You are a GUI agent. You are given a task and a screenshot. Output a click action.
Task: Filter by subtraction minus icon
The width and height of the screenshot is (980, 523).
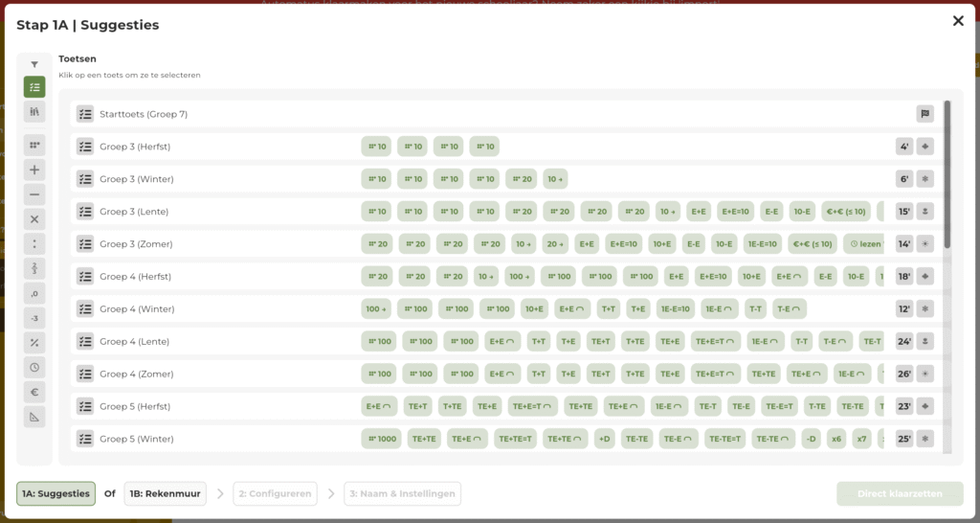[34, 194]
